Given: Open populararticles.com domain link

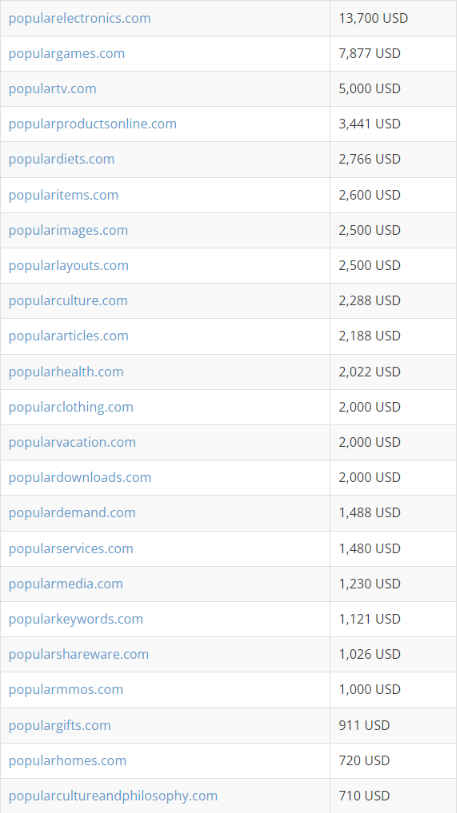Looking at the screenshot, I should (68, 336).
